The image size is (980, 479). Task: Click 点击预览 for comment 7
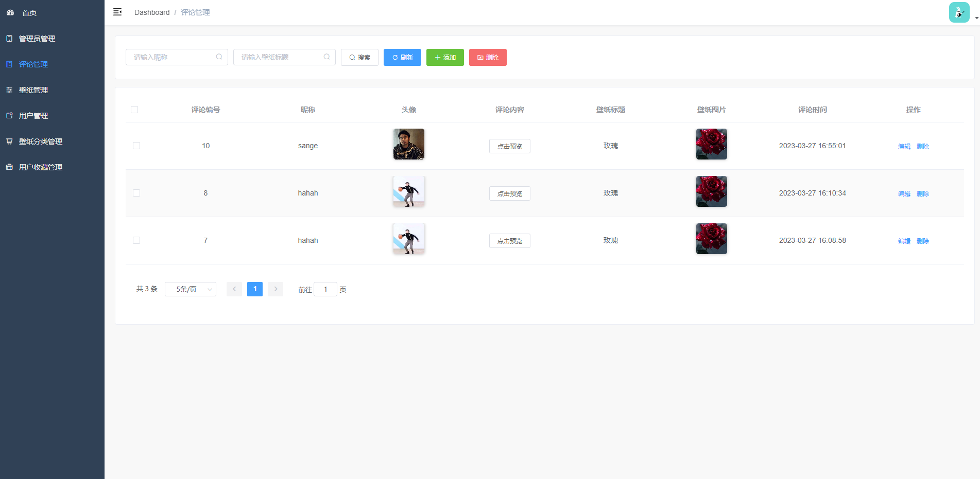(509, 241)
